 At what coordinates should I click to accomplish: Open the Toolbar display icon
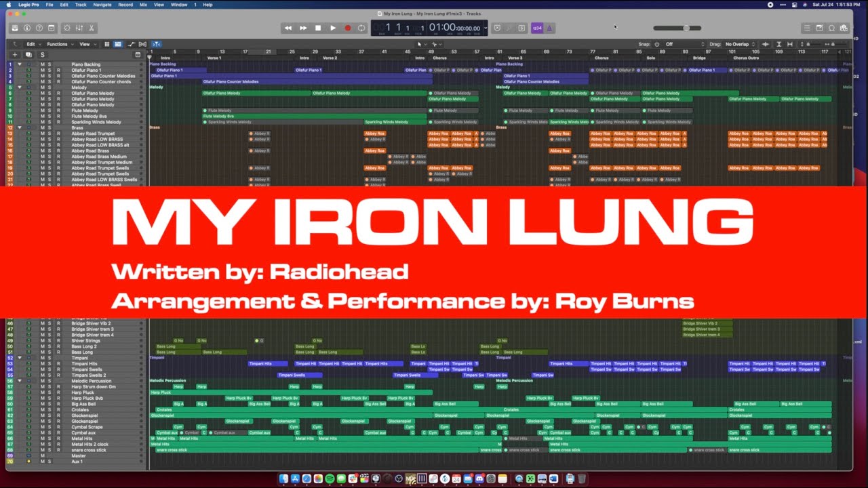(50, 28)
